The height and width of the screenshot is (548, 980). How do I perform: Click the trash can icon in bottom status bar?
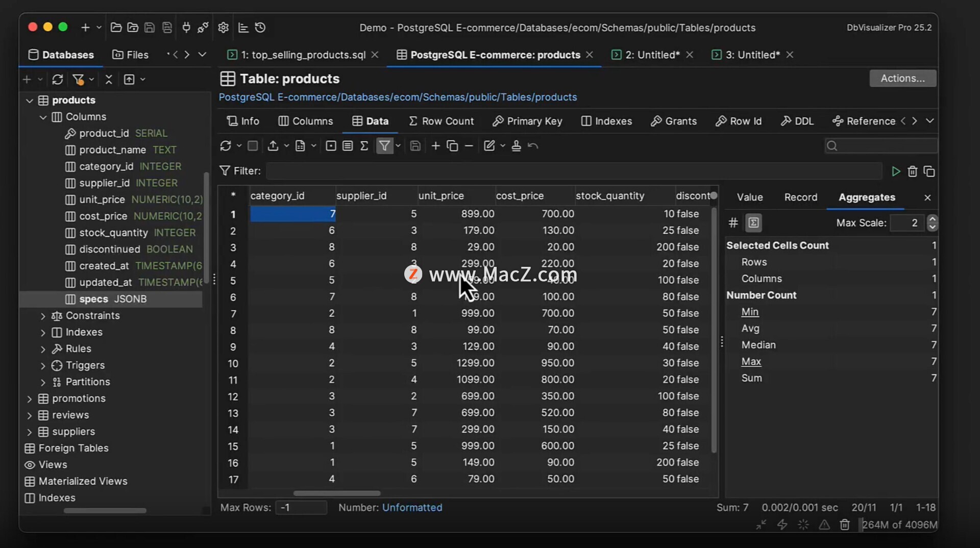pyautogui.click(x=845, y=525)
